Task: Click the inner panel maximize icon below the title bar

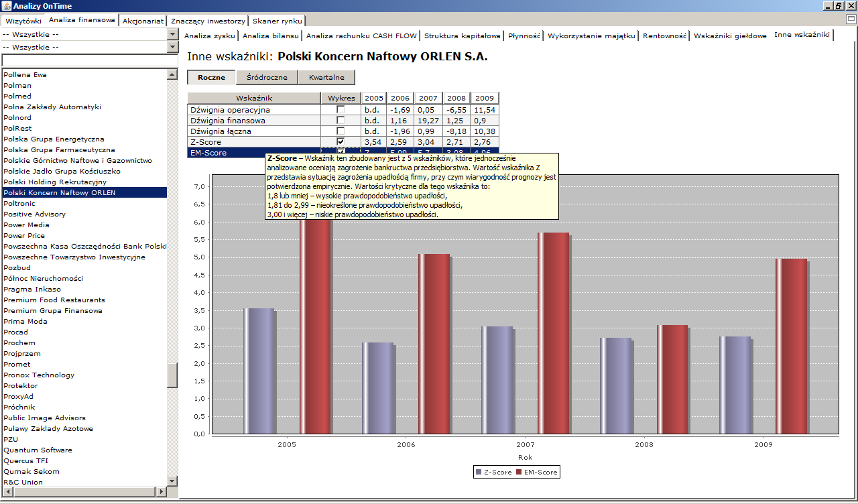Action: click(x=851, y=19)
